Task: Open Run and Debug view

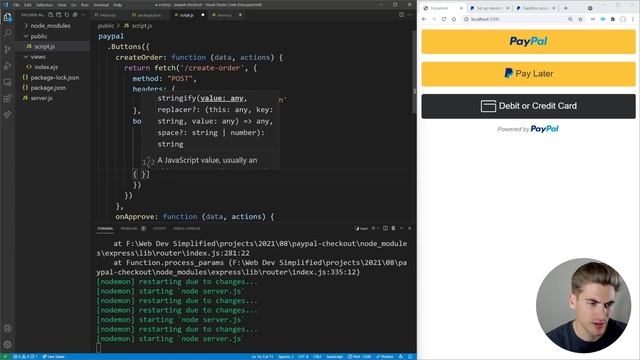Action: click(x=7, y=66)
